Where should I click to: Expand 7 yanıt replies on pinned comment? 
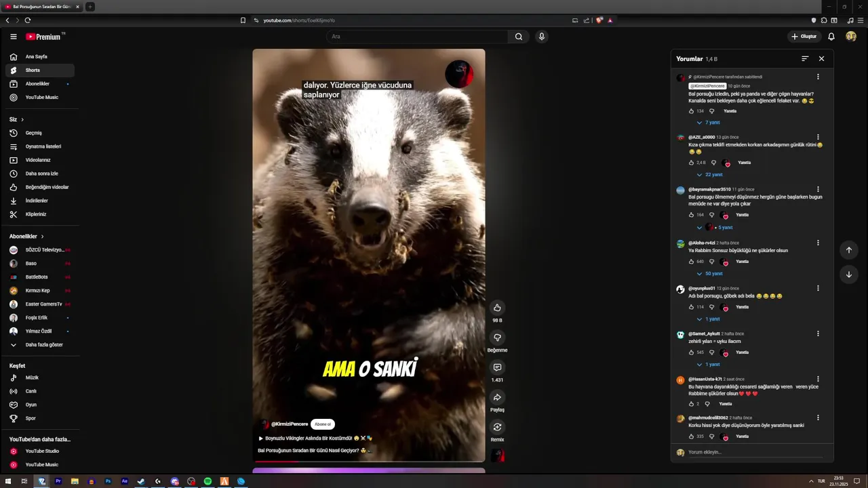coord(709,123)
